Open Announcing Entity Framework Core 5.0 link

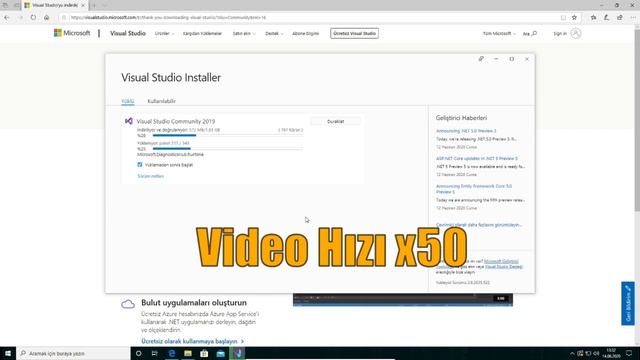(474, 189)
